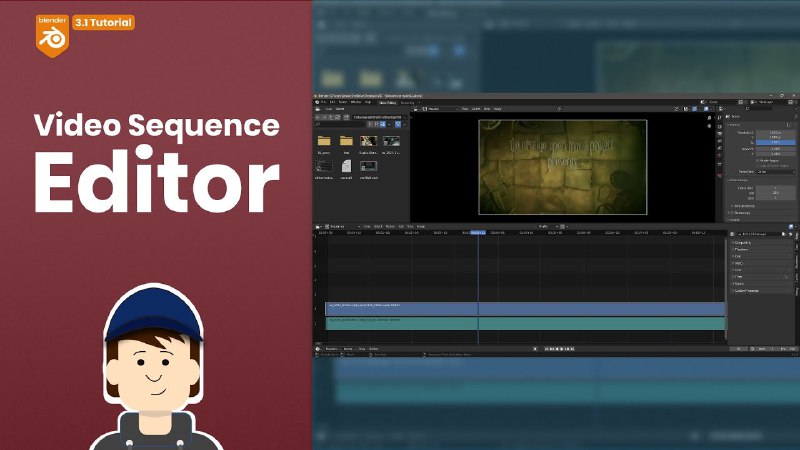
Task: Open Properties editor type selector
Action: [721, 109]
